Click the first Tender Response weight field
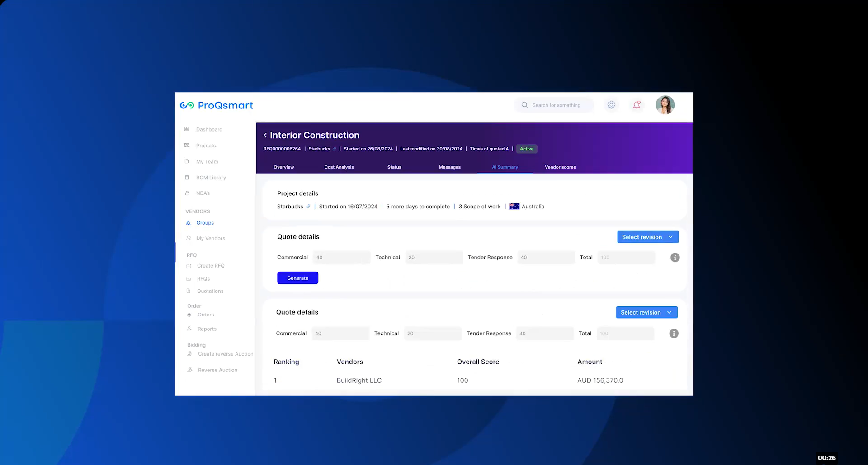The height and width of the screenshot is (465, 868). 546,258
